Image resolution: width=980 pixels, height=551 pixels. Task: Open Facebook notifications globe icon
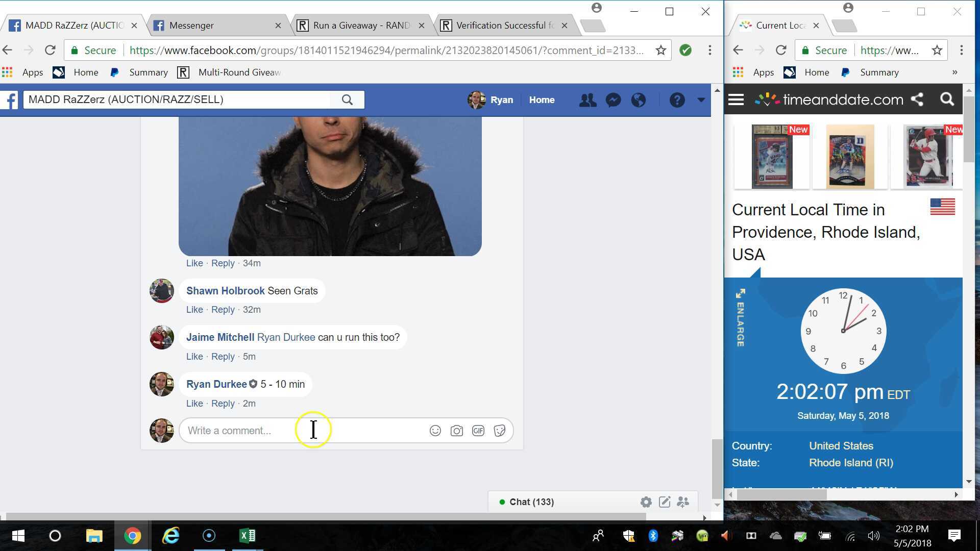tap(638, 100)
